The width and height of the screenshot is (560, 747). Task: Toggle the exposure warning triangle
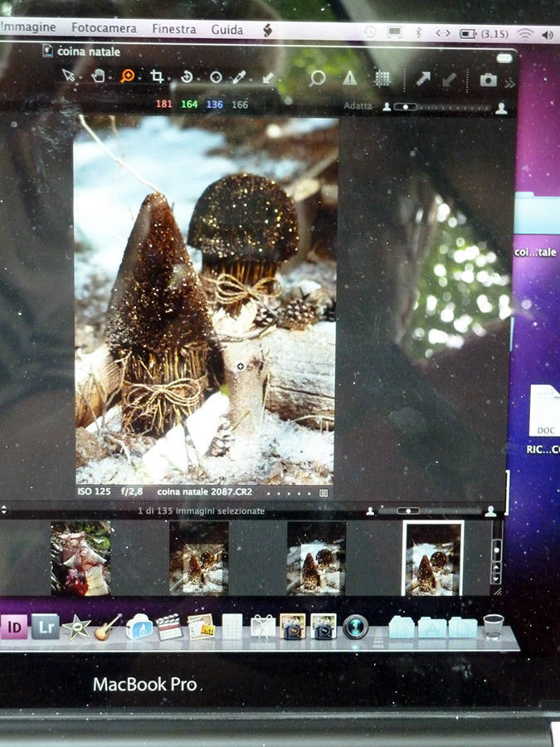pyautogui.click(x=350, y=78)
